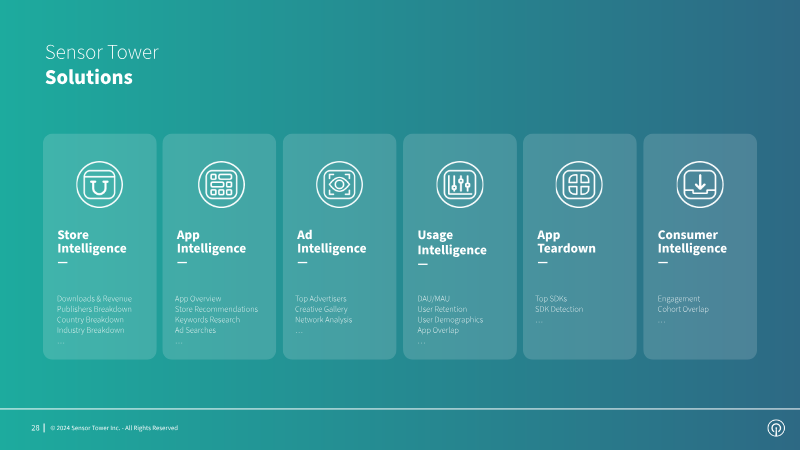The width and height of the screenshot is (800, 450).
Task: Click the Industry Breakdown text
Action: pos(90,330)
